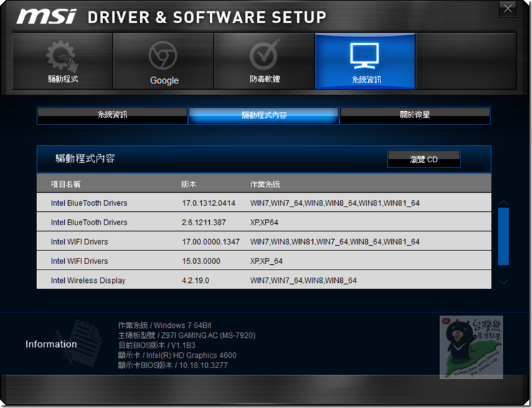Click the Z97I GAMING AC motherboard model line
Image resolution: width=532 pixels, height=408 pixels.
point(187,335)
